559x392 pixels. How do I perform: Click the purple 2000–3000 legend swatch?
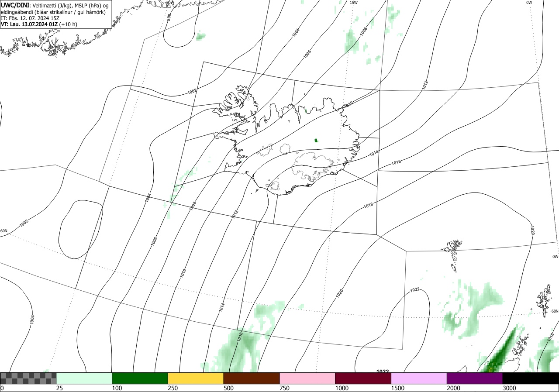coord(475,378)
